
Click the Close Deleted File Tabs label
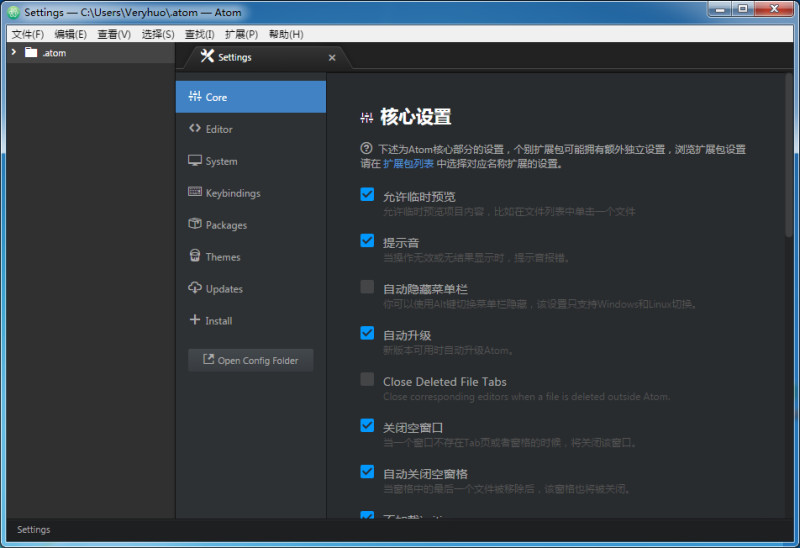pos(444,382)
